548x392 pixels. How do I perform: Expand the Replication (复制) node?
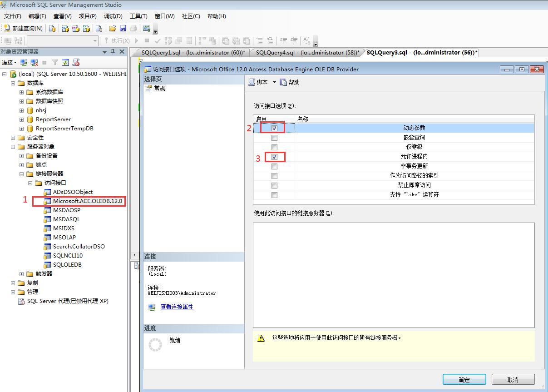pos(13,283)
